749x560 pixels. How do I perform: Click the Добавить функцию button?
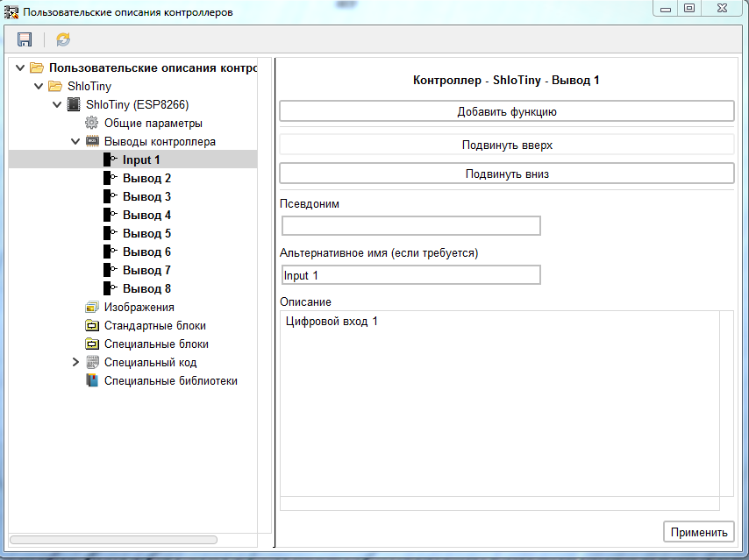(x=507, y=111)
